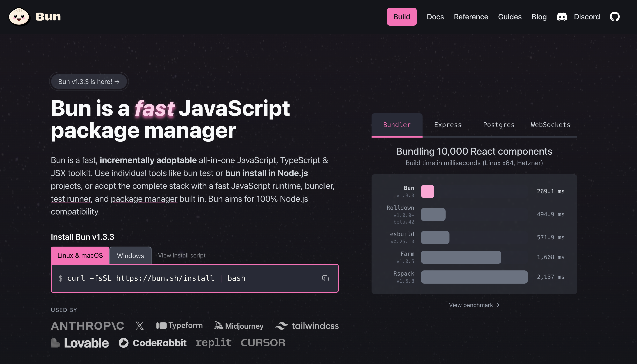The height and width of the screenshot is (364, 637).
Task: Click the 'Install Bun v1.3.3' heading
Action: coord(82,237)
